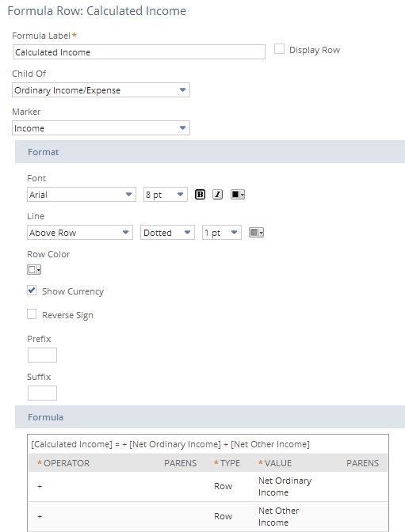
Task: Click the Formula Row: Calculated Income title
Action: tap(97, 11)
